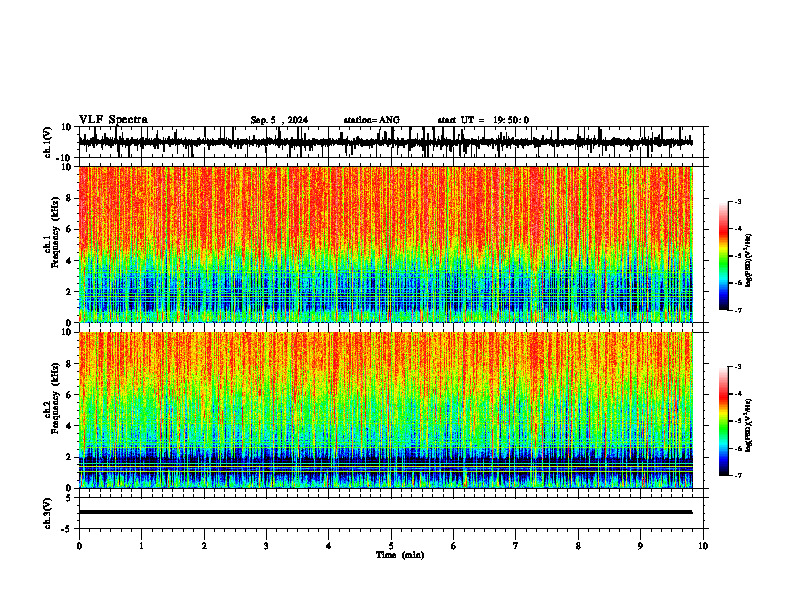The height and width of the screenshot is (612, 792).
Task: Click the ch.2 color bar log(PSD) unit label
Action: click(x=749, y=425)
